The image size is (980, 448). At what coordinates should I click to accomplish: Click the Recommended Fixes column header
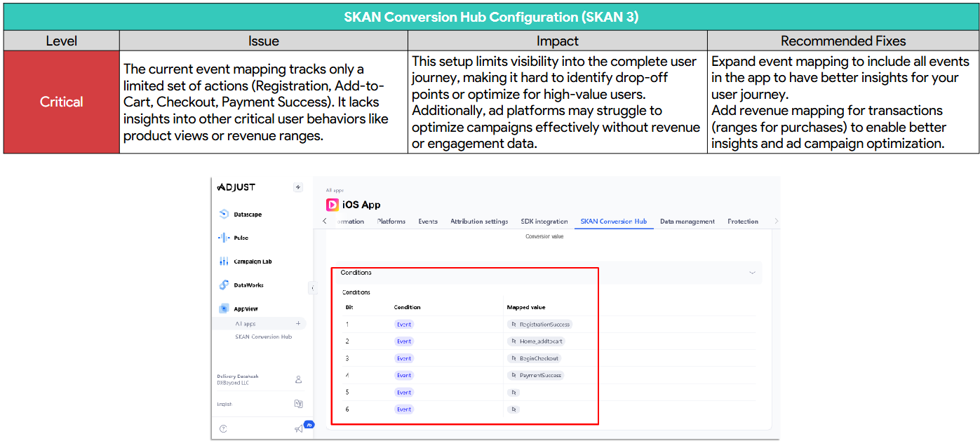(843, 41)
